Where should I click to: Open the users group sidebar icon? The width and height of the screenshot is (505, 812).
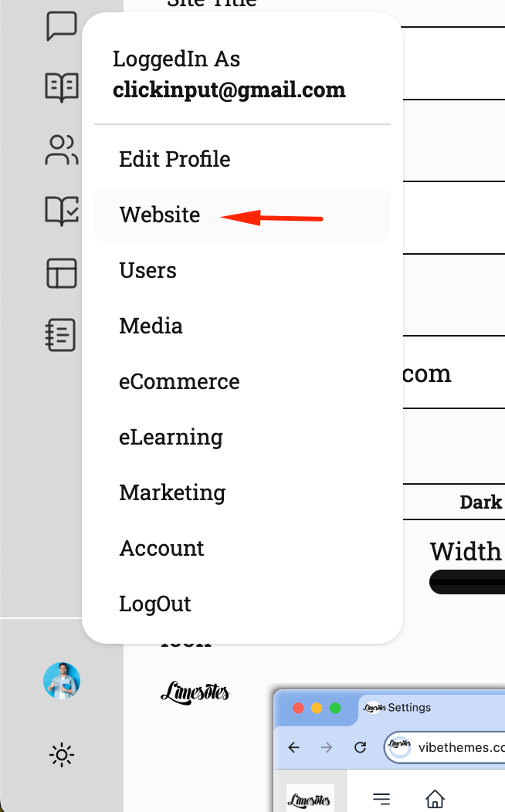[x=62, y=150]
